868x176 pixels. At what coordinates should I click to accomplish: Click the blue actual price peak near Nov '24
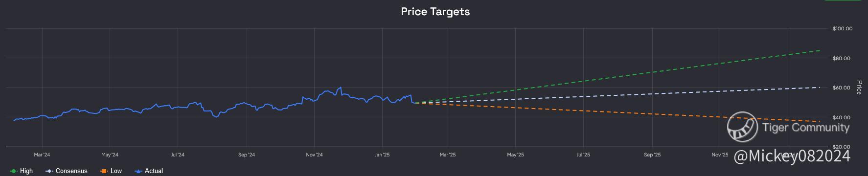tap(340, 88)
